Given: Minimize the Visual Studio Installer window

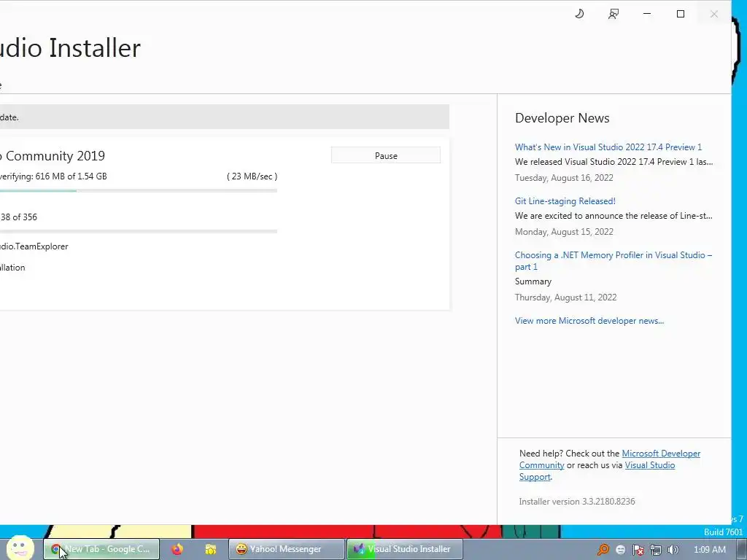Looking at the screenshot, I should coord(647,14).
